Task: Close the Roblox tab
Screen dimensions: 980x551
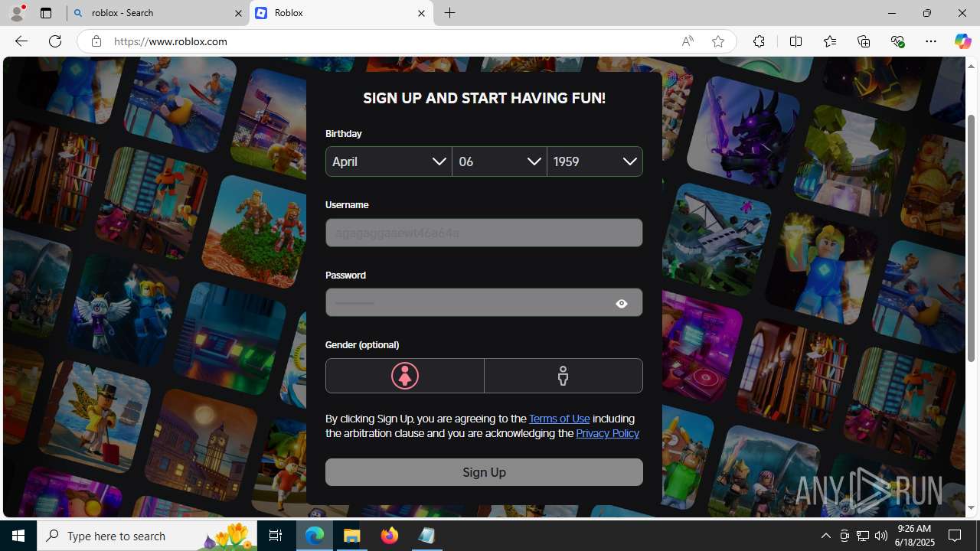Action: point(421,13)
